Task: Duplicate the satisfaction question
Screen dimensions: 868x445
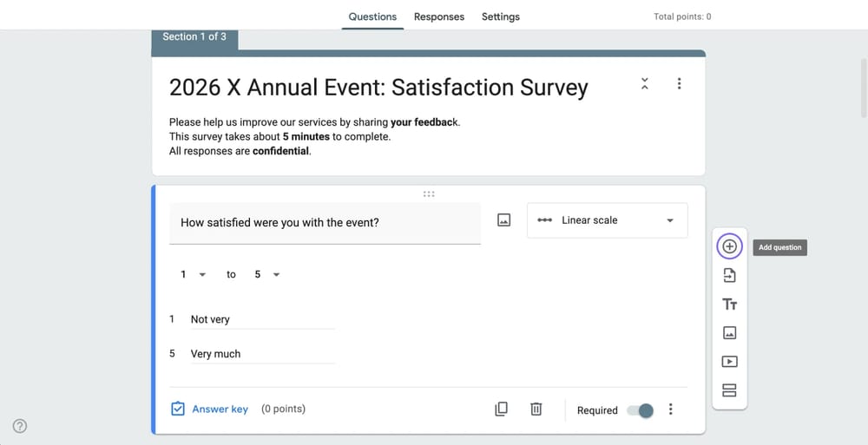Action: [x=501, y=409]
